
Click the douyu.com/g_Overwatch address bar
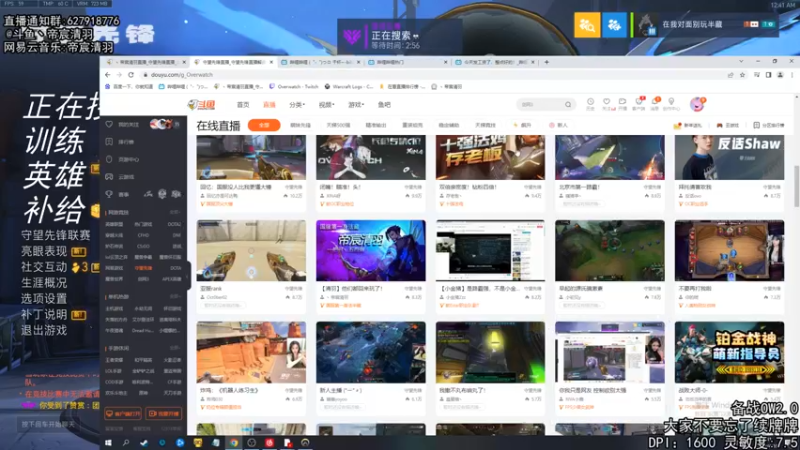click(x=431, y=74)
